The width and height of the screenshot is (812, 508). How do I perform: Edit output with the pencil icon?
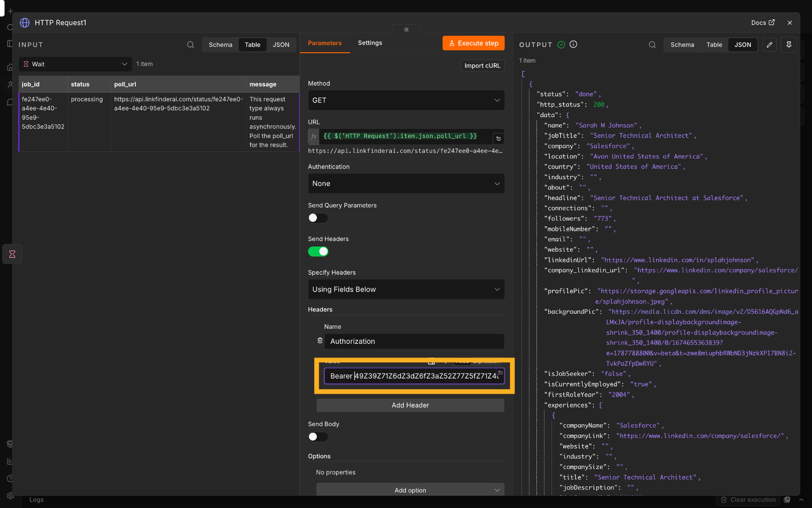(769, 45)
